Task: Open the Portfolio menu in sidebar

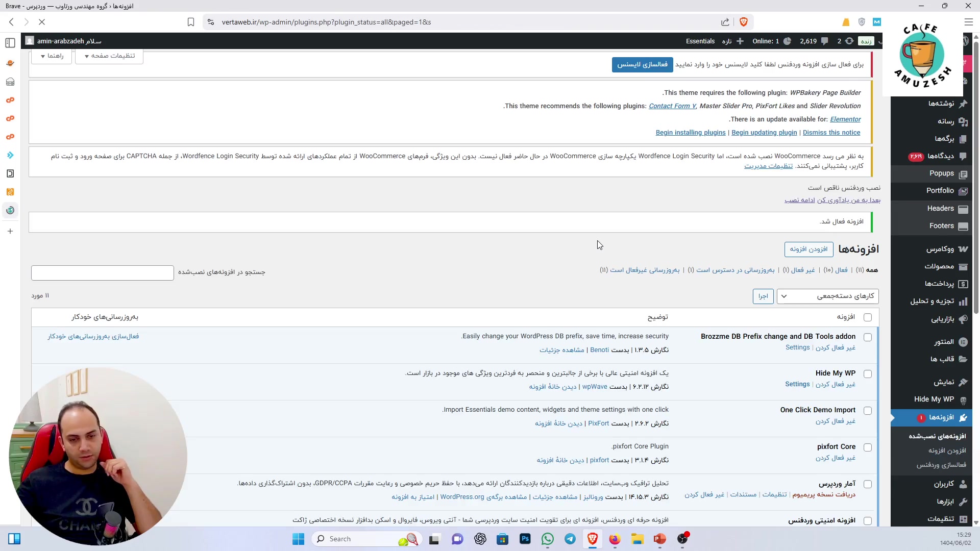Action: pos(940,191)
